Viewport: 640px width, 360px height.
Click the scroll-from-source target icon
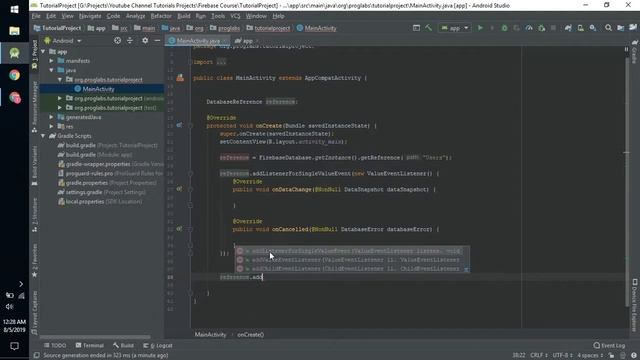click(117, 40)
